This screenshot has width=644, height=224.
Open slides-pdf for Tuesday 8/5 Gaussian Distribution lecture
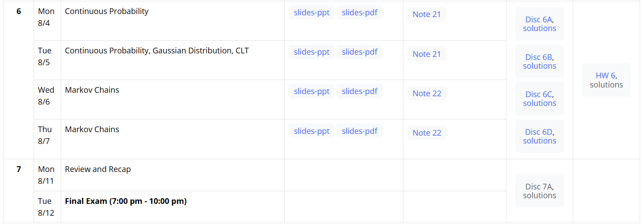tap(359, 52)
